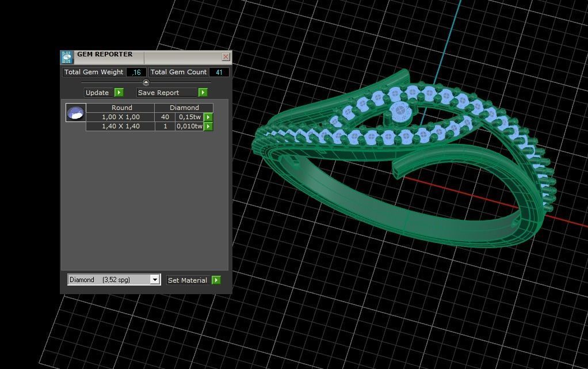
Task: Click the Set Material button
Action: pos(188,280)
